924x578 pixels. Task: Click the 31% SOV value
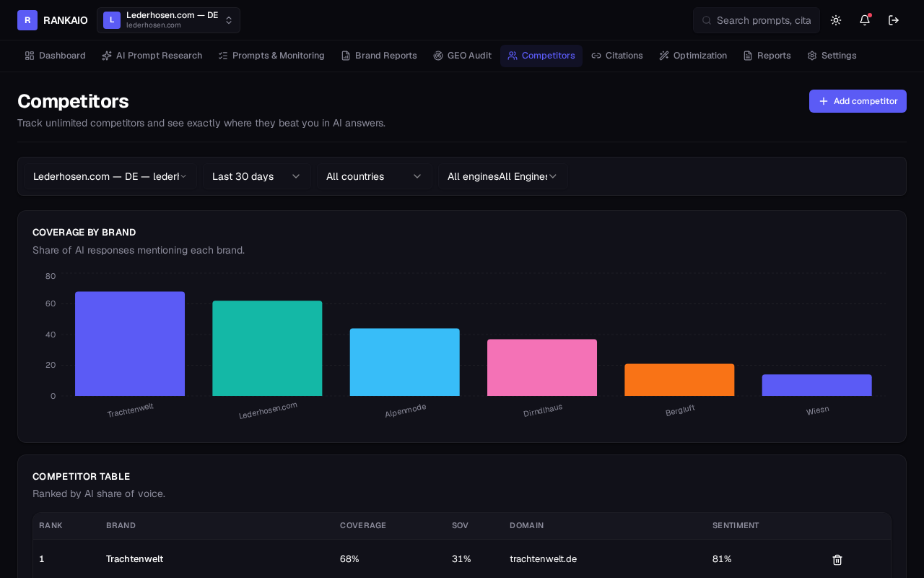coord(461,559)
